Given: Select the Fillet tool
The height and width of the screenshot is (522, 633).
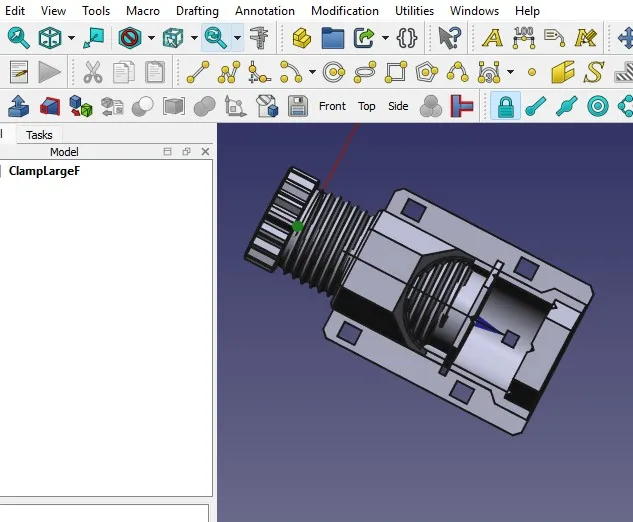Looking at the screenshot, I should (260, 72).
